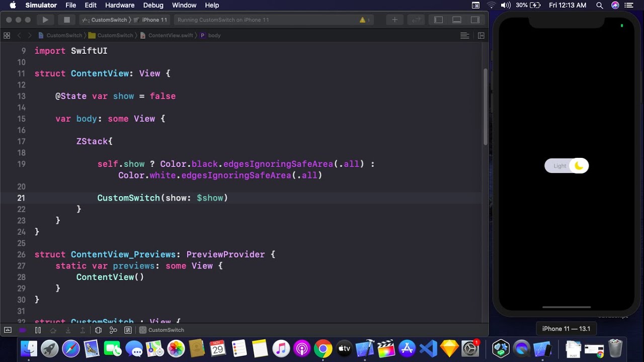The height and width of the screenshot is (362, 644).
Task: Select the CustomSwitch scheme in toolbar
Action: (105, 20)
